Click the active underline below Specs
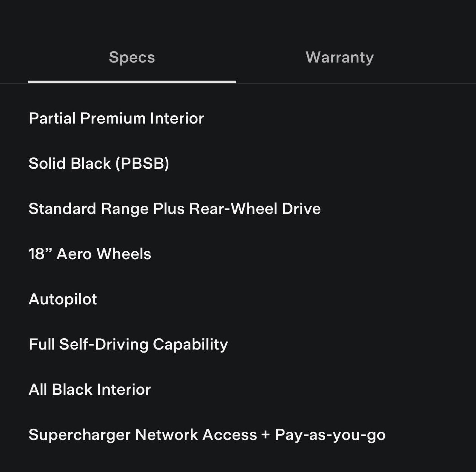Image resolution: width=476 pixels, height=472 pixels. pos(132,81)
